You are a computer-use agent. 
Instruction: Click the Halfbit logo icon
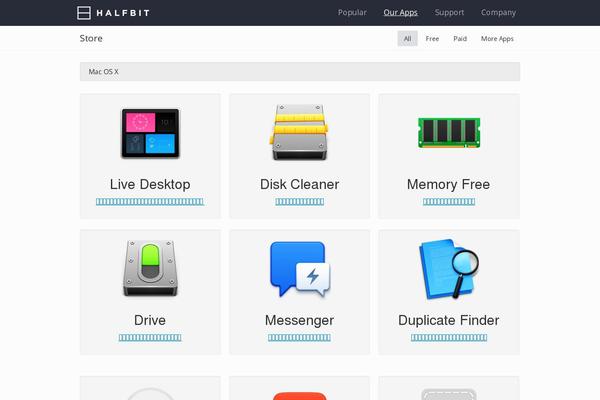coord(84,13)
